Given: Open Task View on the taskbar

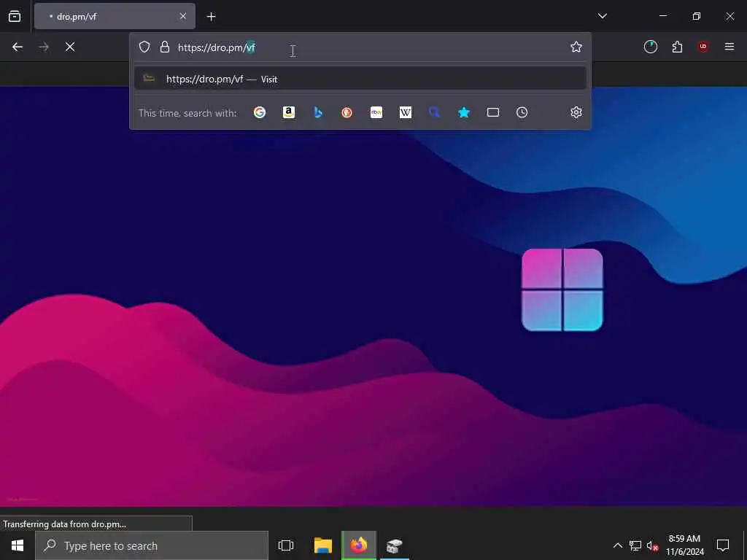Looking at the screenshot, I should tap(286, 545).
